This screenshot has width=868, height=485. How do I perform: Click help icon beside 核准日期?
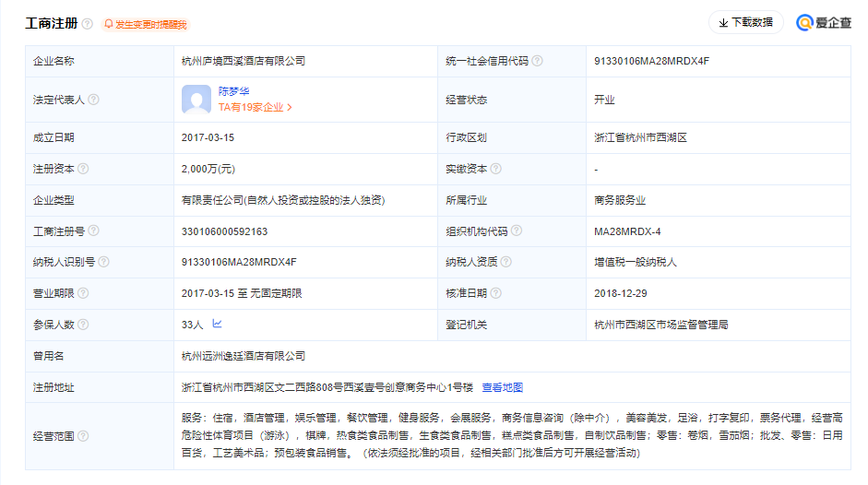(496, 293)
